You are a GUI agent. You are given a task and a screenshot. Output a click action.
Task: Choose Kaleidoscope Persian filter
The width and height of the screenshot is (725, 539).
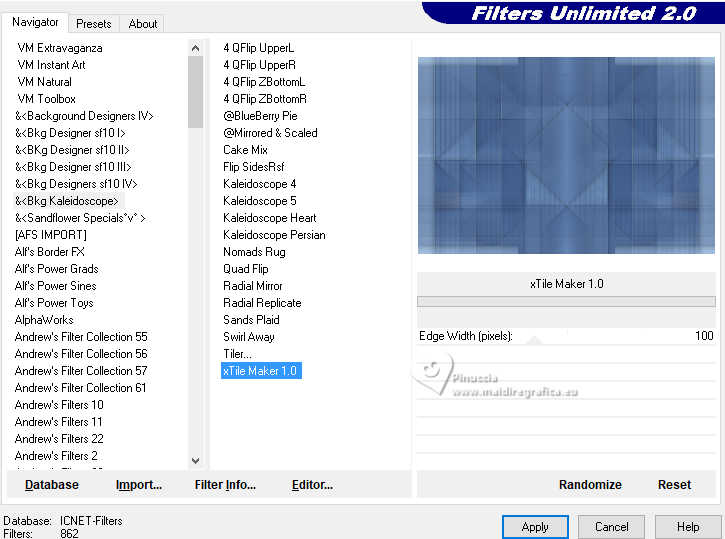(274, 235)
